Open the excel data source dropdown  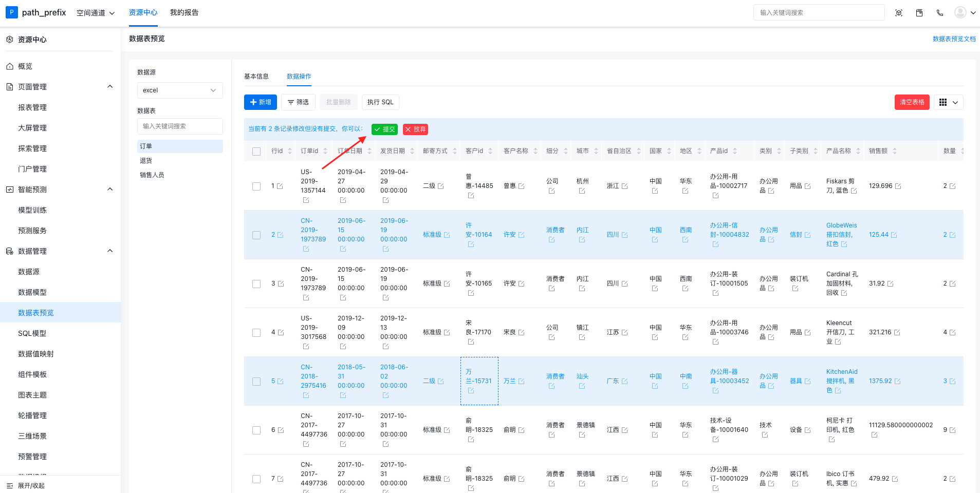pyautogui.click(x=180, y=90)
